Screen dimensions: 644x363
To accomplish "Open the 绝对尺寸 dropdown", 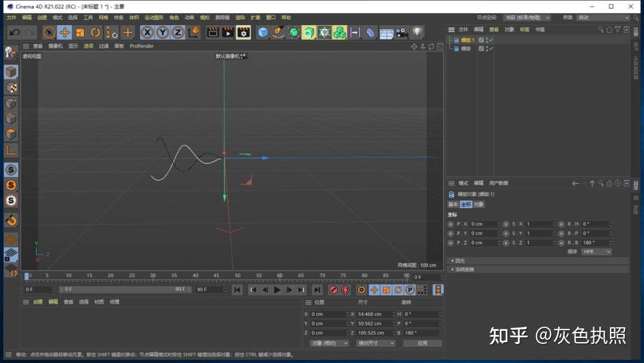I will (376, 343).
